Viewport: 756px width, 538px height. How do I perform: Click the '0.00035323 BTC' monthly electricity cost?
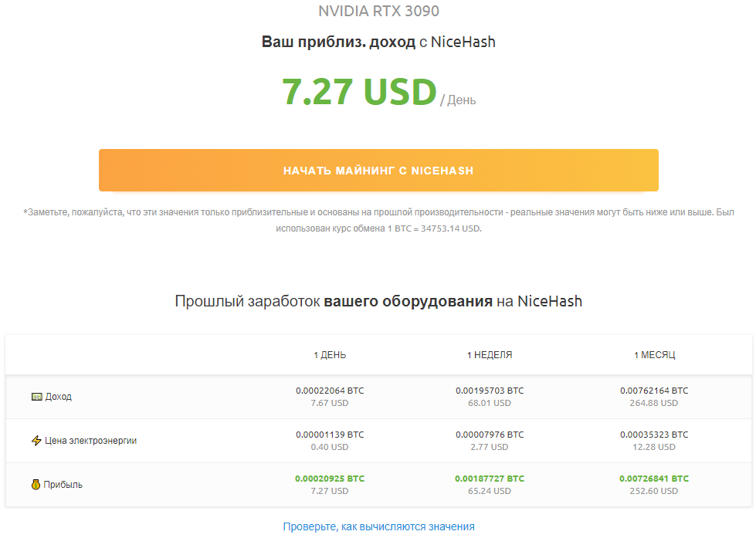[x=654, y=435]
